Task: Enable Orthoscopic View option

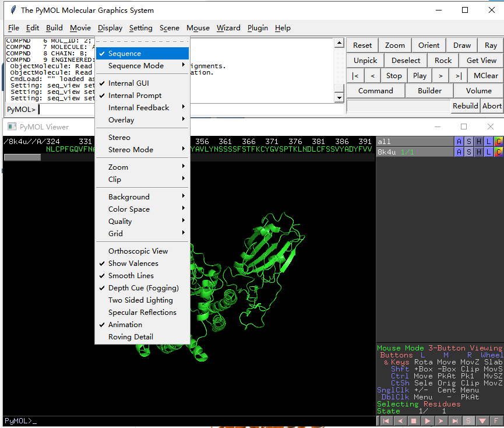Action: [x=138, y=251]
